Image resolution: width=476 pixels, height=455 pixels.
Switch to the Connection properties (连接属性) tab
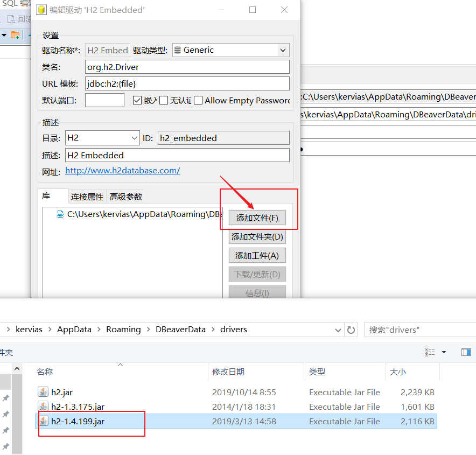[87, 197]
